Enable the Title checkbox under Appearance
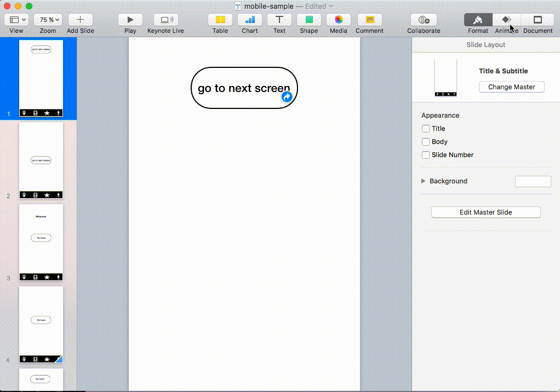The image size is (560, 392). 426,129
